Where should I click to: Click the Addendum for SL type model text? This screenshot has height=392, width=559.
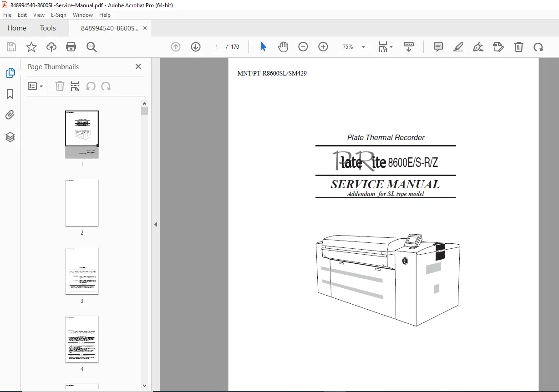tap(386, 194)
